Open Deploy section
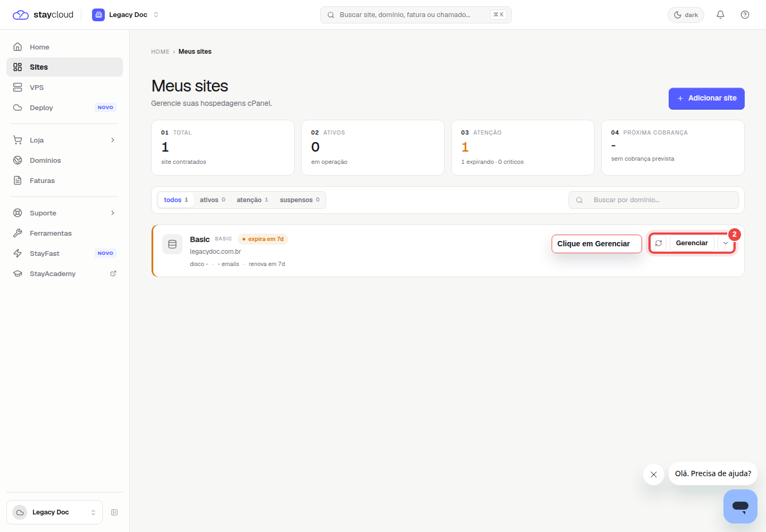766x532 pixels. [x=64, y=107]
